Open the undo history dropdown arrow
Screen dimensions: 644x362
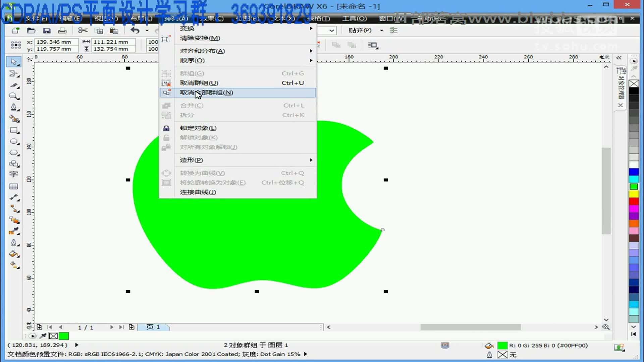click(x=147, y=31)
